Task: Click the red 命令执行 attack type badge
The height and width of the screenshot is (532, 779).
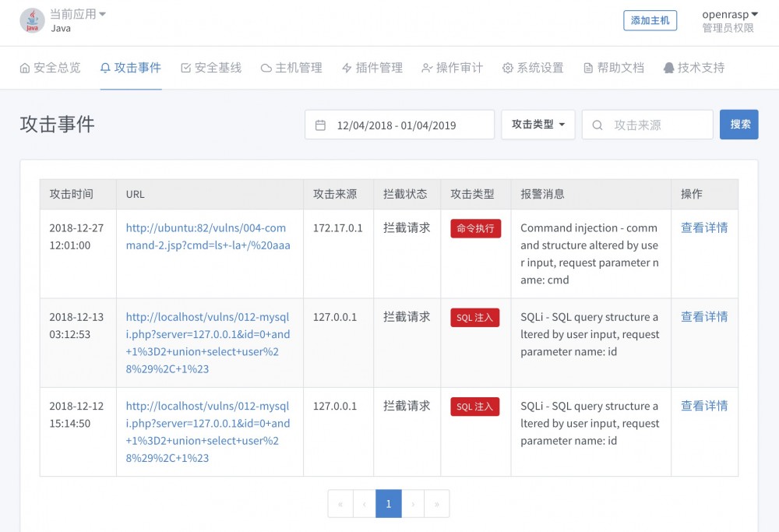Action: [x=475, y=228]
